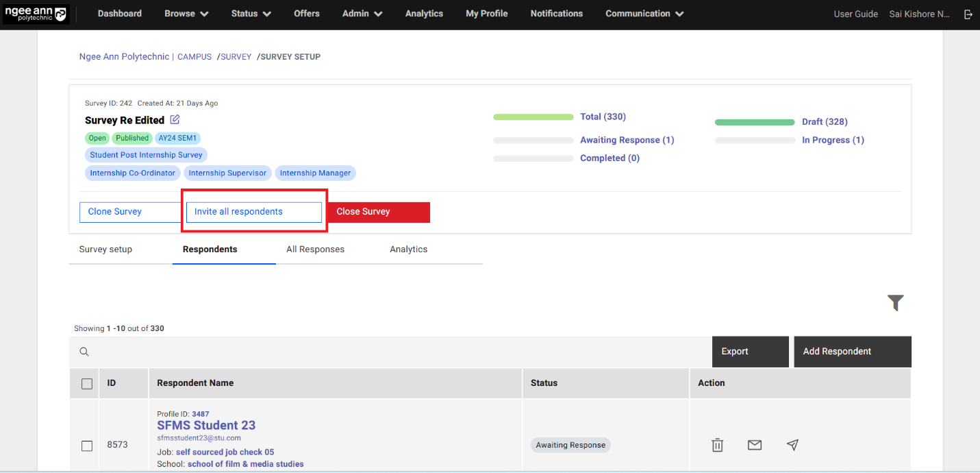This screenshot has width=980, height=473.
Task: Delete respondent SFMS Student 23 using the trash icon
Action: click(x=717, y=445)
